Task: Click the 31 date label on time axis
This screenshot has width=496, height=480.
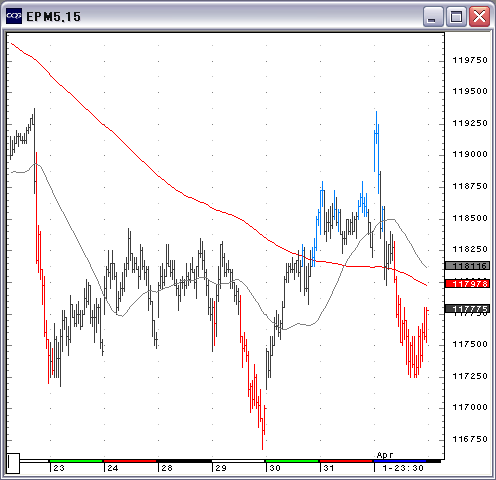Action: [329, 468]
